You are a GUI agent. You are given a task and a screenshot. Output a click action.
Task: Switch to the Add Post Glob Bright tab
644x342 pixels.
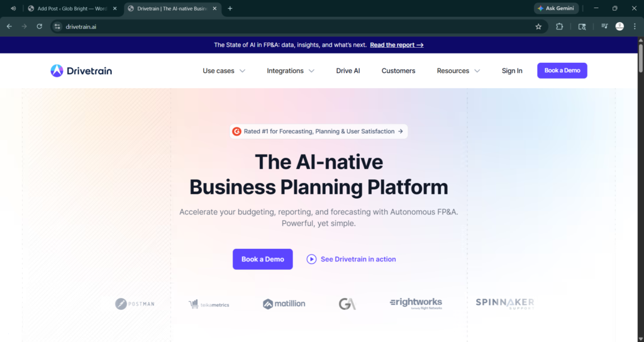pyautogui.click(x=69, y=8)
